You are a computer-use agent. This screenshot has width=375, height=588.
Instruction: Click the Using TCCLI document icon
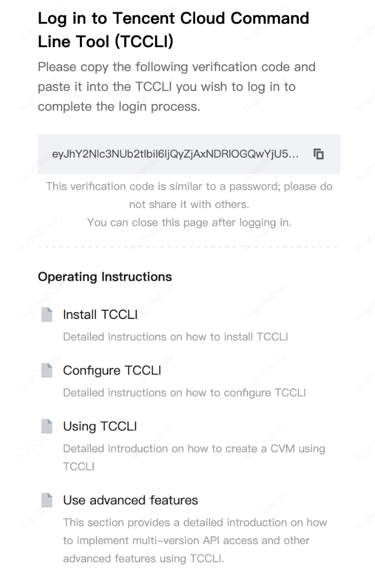[x=47, y=426]
